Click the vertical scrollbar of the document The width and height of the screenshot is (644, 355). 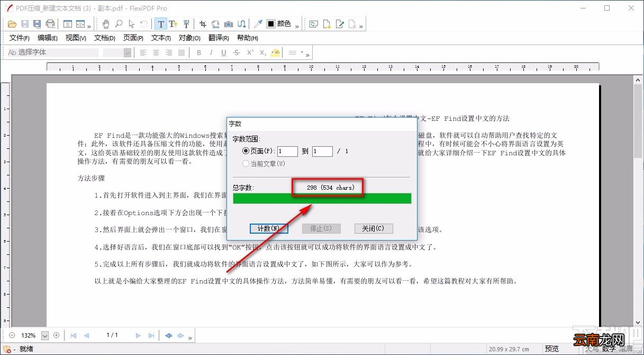pyautogui.click(x=638, y=201)
